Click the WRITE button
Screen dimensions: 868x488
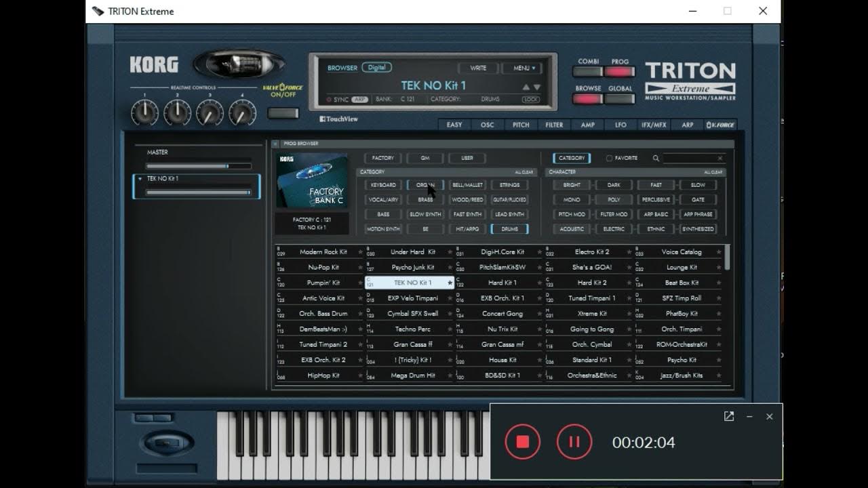point(478,68)
